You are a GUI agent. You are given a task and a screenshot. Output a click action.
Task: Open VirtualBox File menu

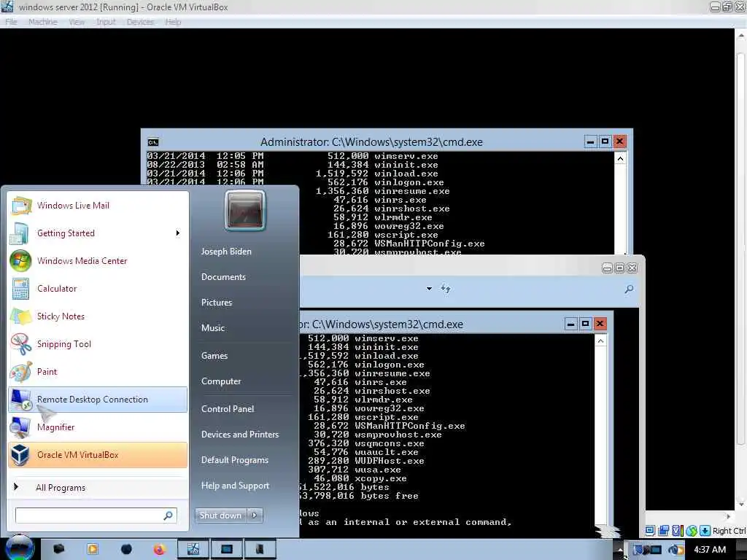(x=11, y=22)
